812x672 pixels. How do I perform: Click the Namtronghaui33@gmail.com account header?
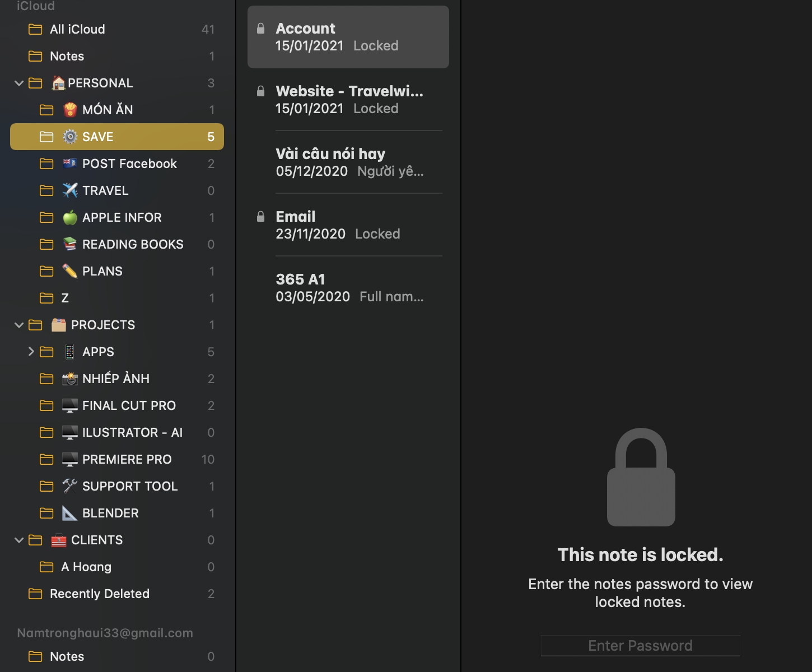[x=105, y=633]
